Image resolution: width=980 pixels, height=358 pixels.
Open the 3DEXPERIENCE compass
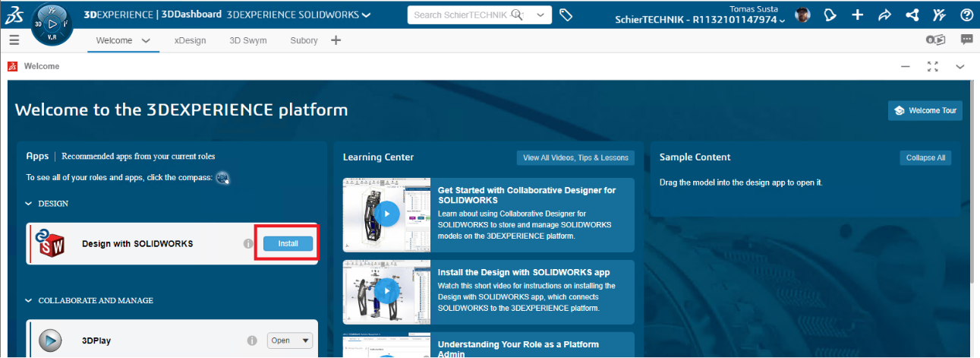(x=52, y=24)
